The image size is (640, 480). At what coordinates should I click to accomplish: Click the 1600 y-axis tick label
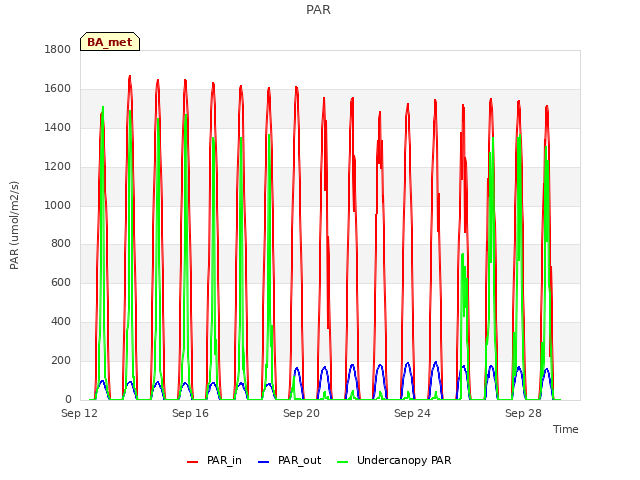[58, 88]
